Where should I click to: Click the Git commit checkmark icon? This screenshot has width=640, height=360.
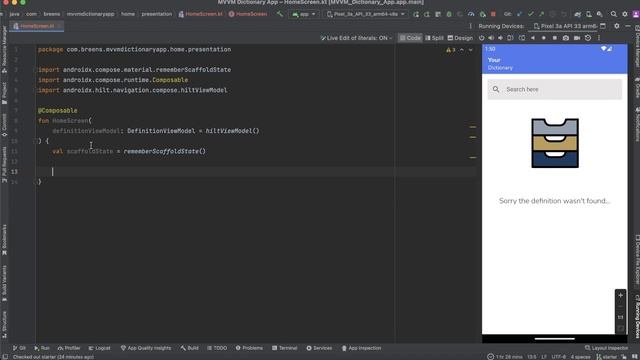530,14
